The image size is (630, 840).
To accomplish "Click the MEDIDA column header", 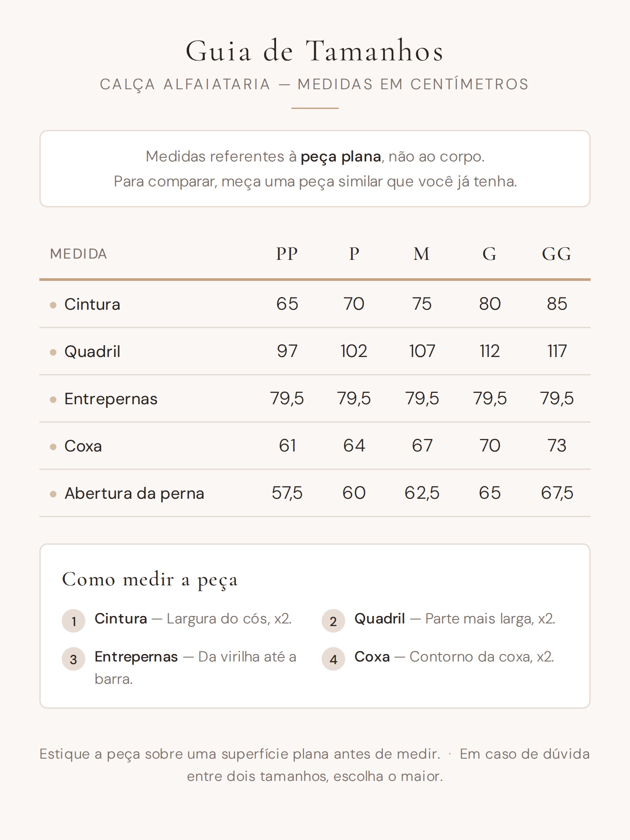I will tap(79, 254).
